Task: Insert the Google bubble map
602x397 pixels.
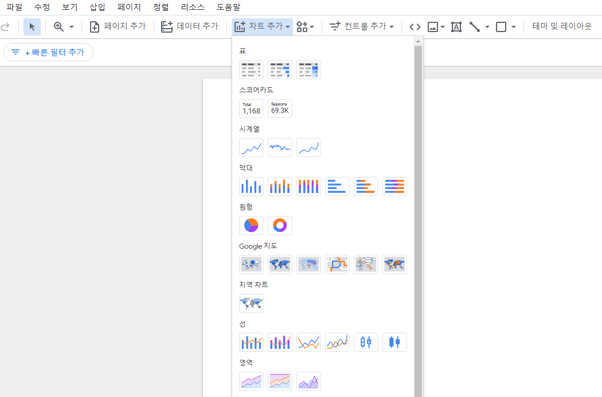Action: (x=251, y=265)
